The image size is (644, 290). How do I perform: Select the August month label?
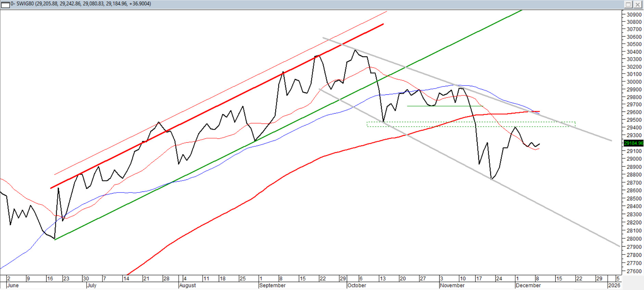tap(187, 285)
